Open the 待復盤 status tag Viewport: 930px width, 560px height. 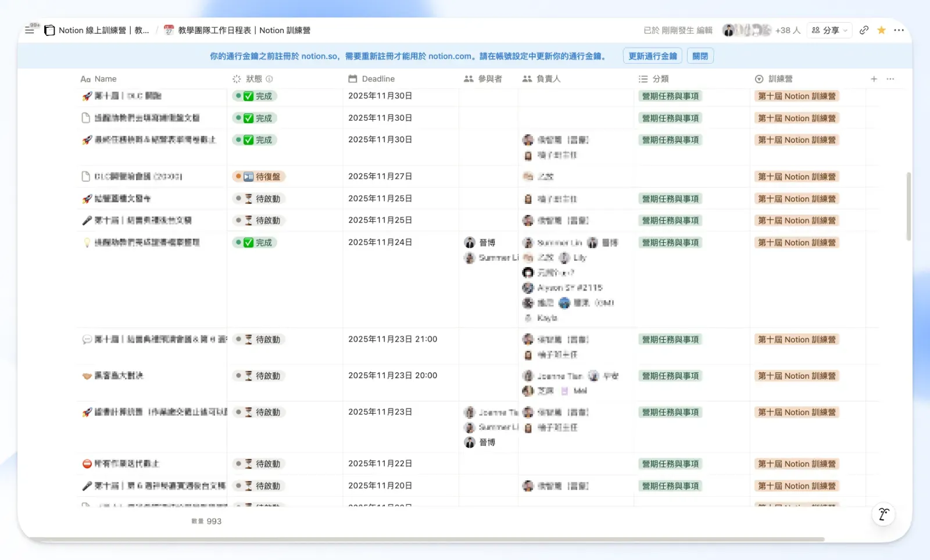pos(259,177)
